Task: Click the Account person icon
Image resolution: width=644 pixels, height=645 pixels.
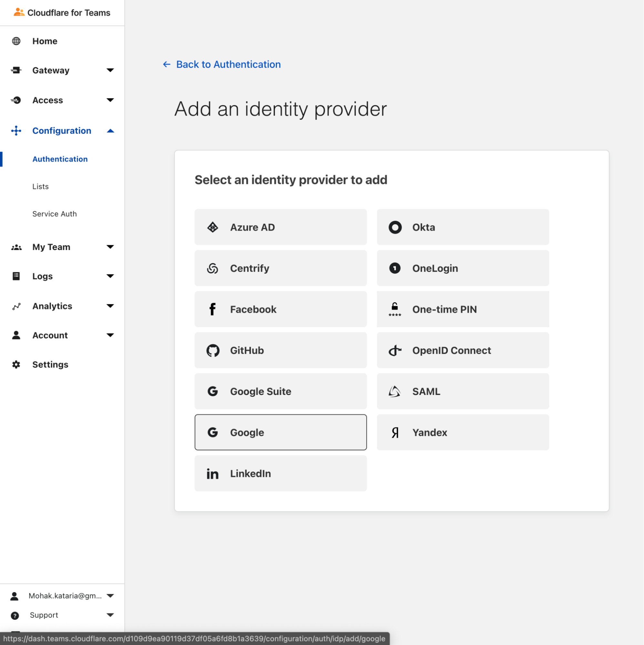Action: (x=16, y=335)
